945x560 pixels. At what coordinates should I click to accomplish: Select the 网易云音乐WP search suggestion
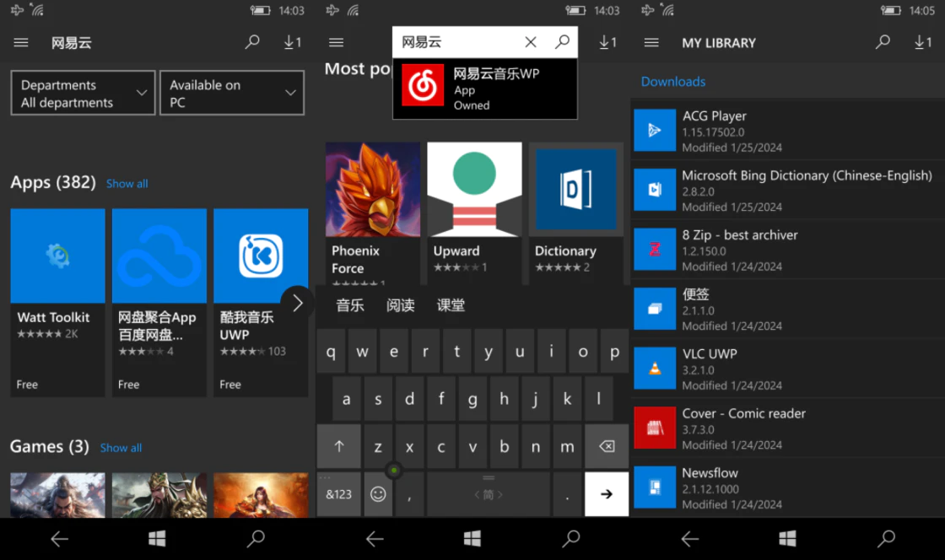coord(485,88)
